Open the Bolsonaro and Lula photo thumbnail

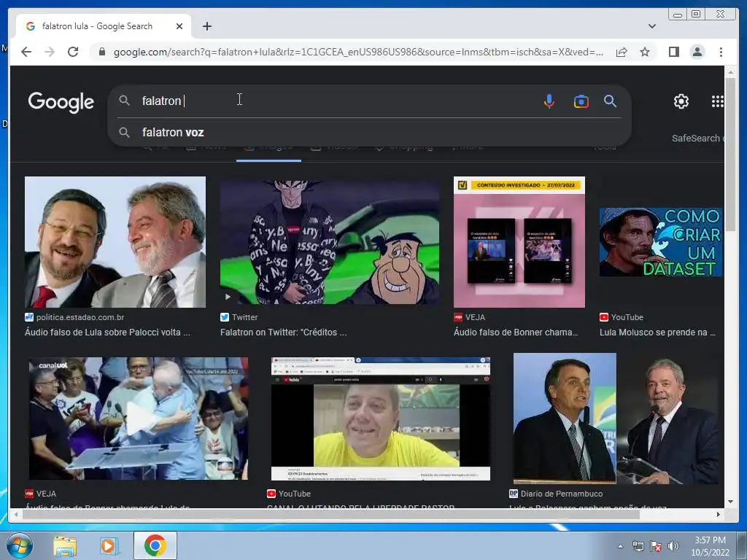pos(616,418)
